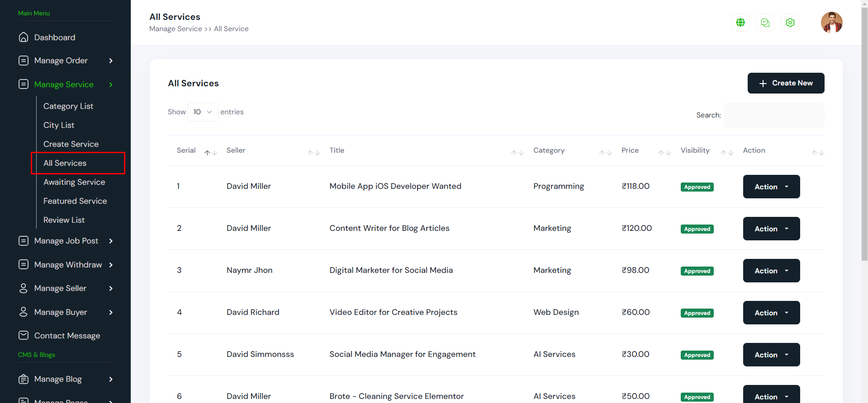Open Action dropdown for Mobile App iOS row
This screenshot has width=868, height=403.
click(771, 187)
